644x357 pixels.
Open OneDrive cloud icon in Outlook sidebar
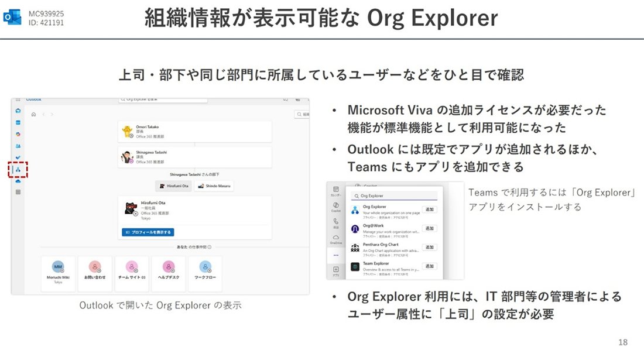pyautogui.click(x=18, y=181)
